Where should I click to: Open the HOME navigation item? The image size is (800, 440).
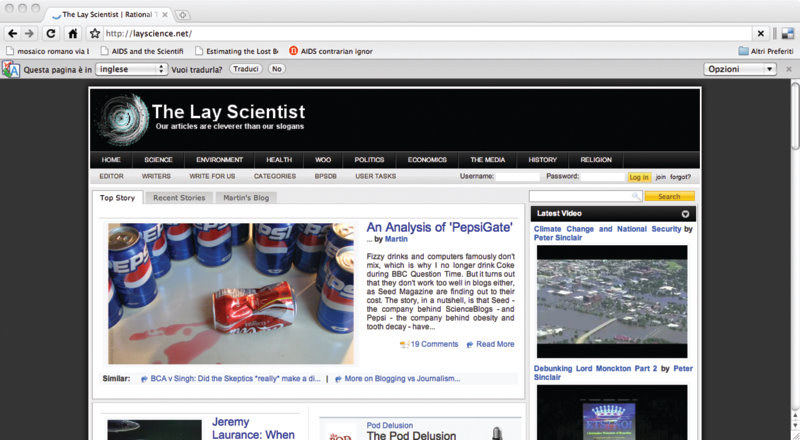pos(111,160)
